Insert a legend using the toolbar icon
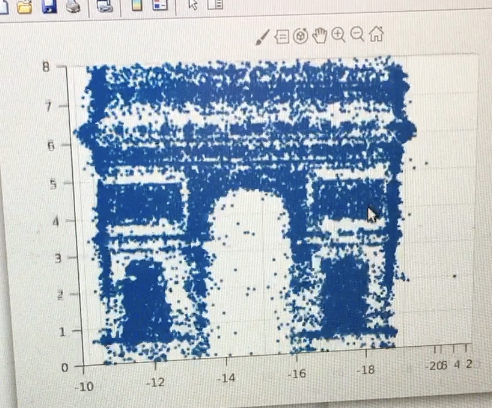492x408 pixels. click(160, 5)
